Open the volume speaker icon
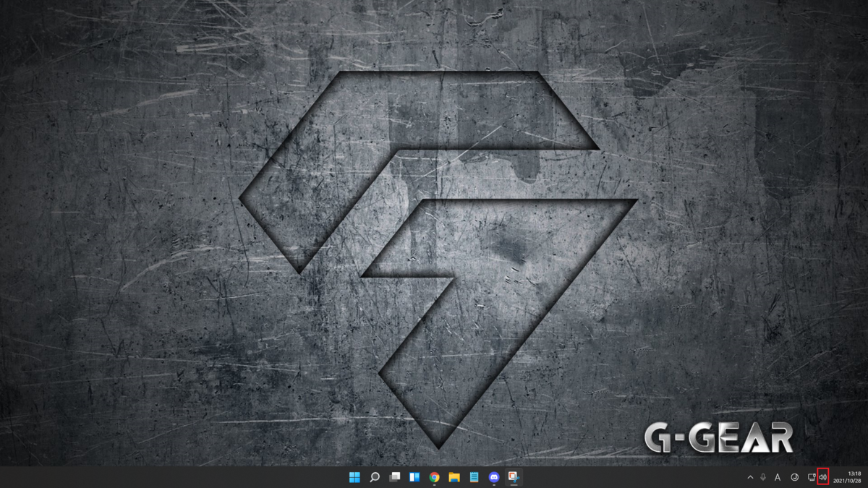868x488 pixels. pos(822,477)
